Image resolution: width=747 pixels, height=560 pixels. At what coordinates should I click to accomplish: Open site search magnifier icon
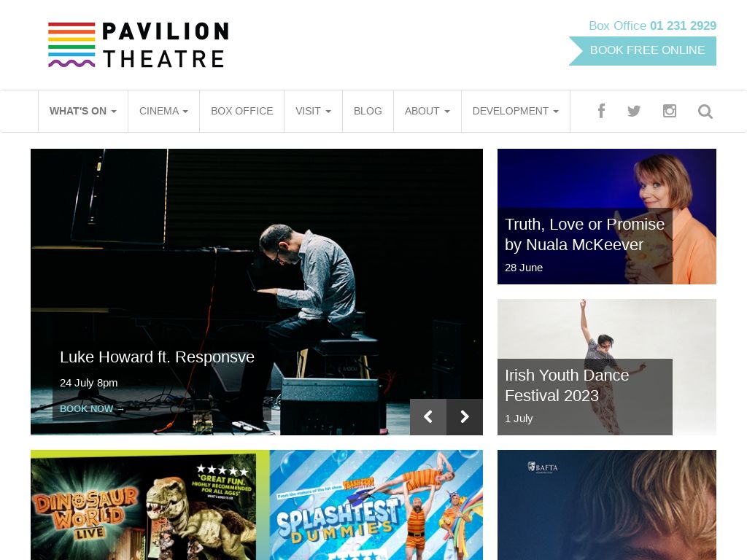pyautogui.click(x=705, y=112)
